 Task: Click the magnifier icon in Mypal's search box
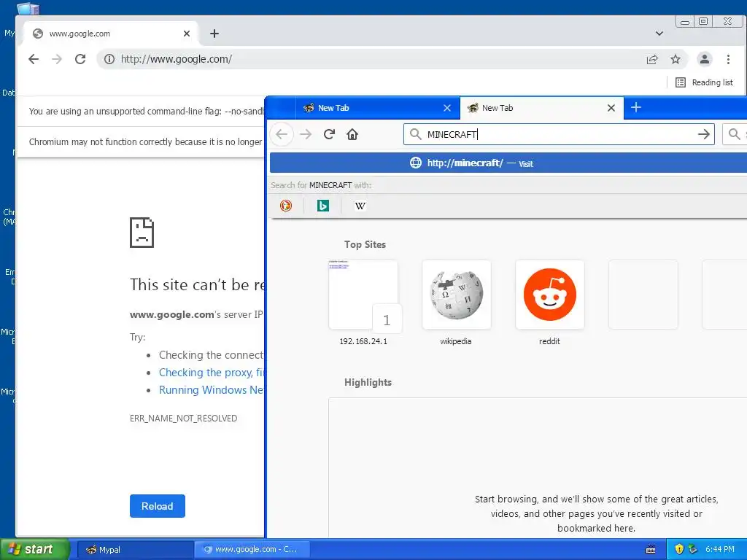(734, 134)
